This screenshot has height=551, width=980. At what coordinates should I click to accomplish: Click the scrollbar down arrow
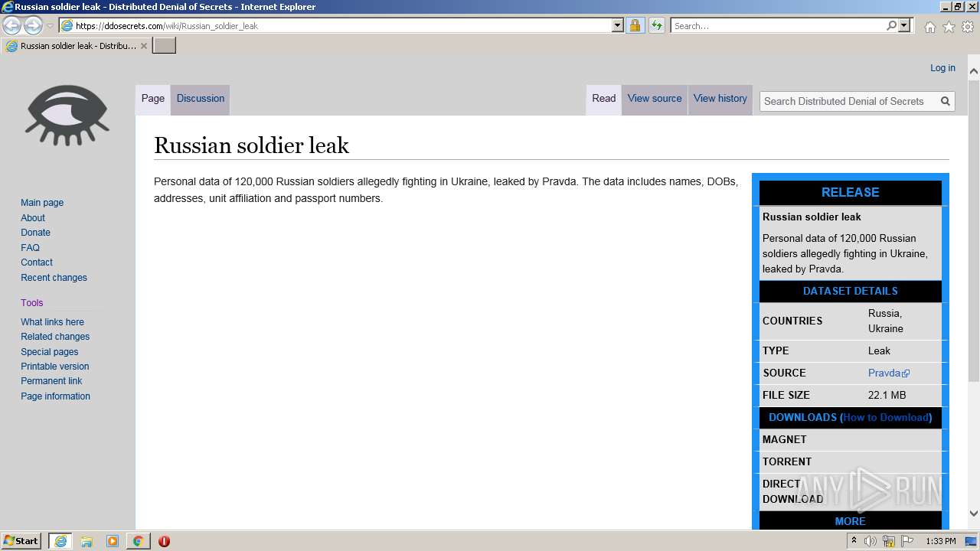(974, 514)
